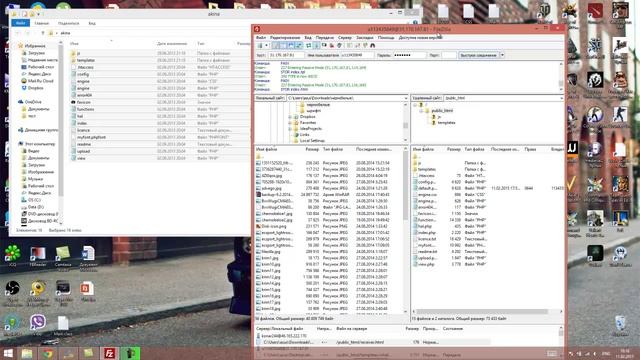Screen dimensions: 640x360
Task: Open the Файл tab in Explorer window
Action: [20, 23]
